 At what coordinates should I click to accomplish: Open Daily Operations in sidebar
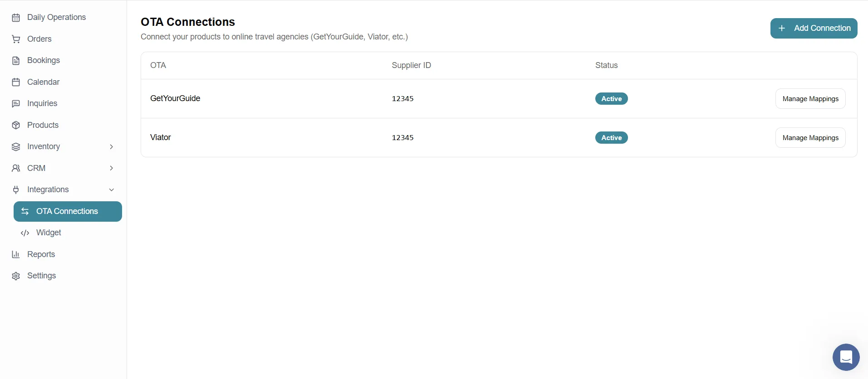(63, 17)
